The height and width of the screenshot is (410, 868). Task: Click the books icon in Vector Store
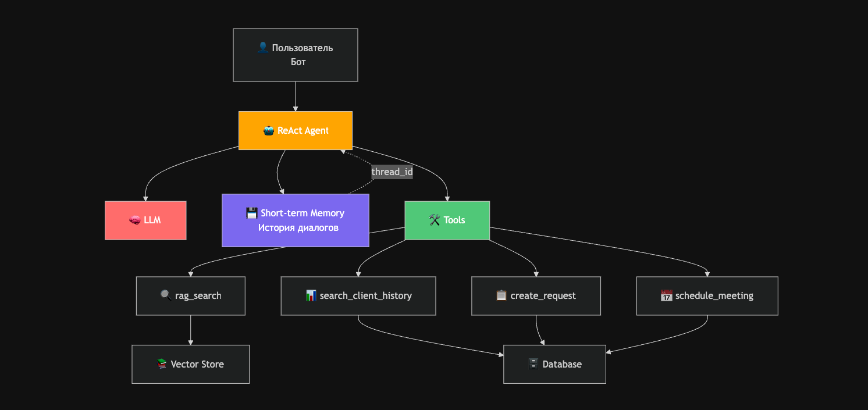coord(162,364)
